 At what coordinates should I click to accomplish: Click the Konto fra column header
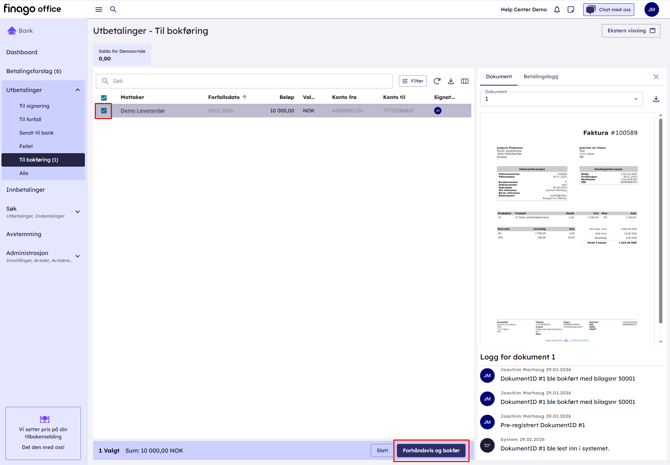point(344,97)
